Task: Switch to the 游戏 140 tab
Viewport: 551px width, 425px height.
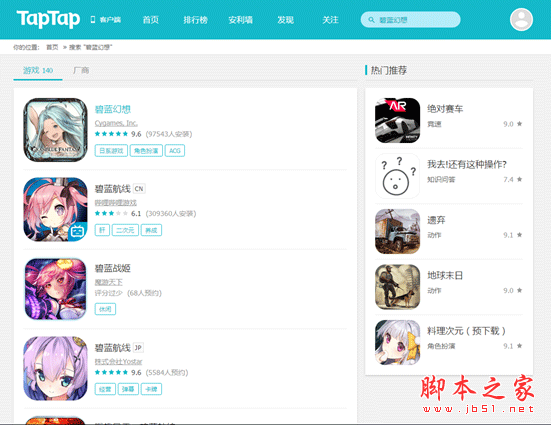Action: 38,71
